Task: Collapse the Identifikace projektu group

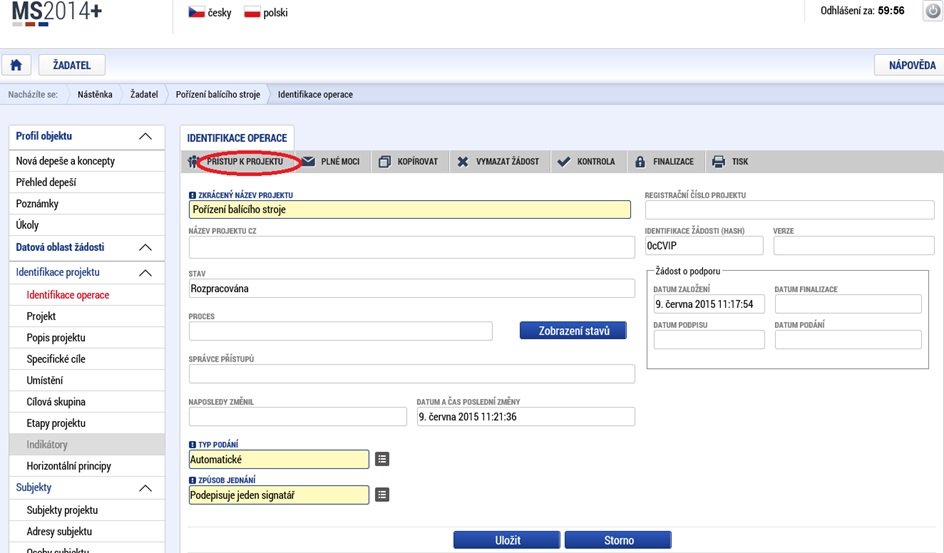Action: [x=145, y=273]
